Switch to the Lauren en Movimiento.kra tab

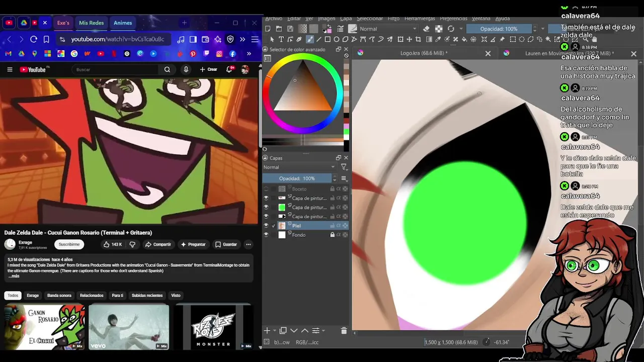pos(569,53)
